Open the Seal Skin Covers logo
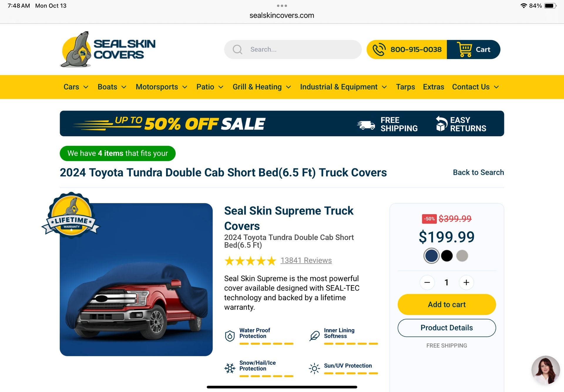 coord(108,49)
